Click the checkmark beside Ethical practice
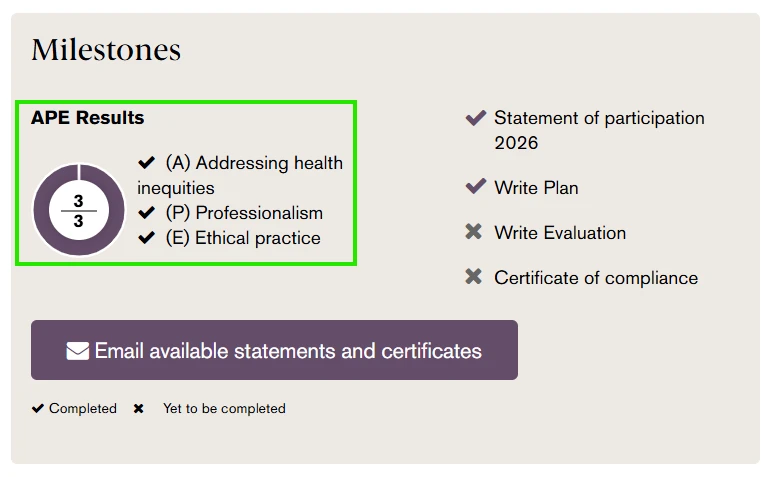The width and height of the screenshot is (782, 477). pos(147,238)
